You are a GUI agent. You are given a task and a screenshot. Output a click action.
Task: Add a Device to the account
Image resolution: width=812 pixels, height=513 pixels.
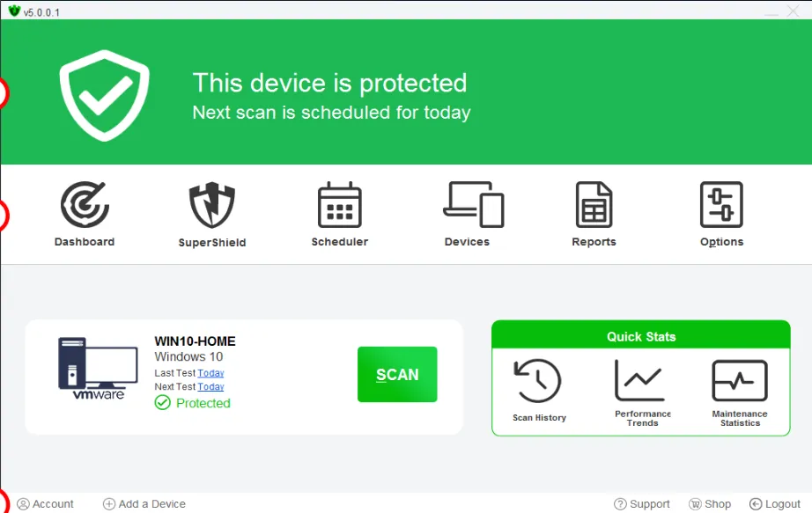(144, 503)
